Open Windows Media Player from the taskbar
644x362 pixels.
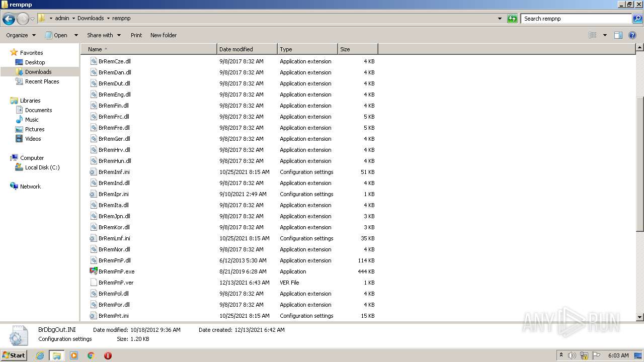[x=74, y=355]
